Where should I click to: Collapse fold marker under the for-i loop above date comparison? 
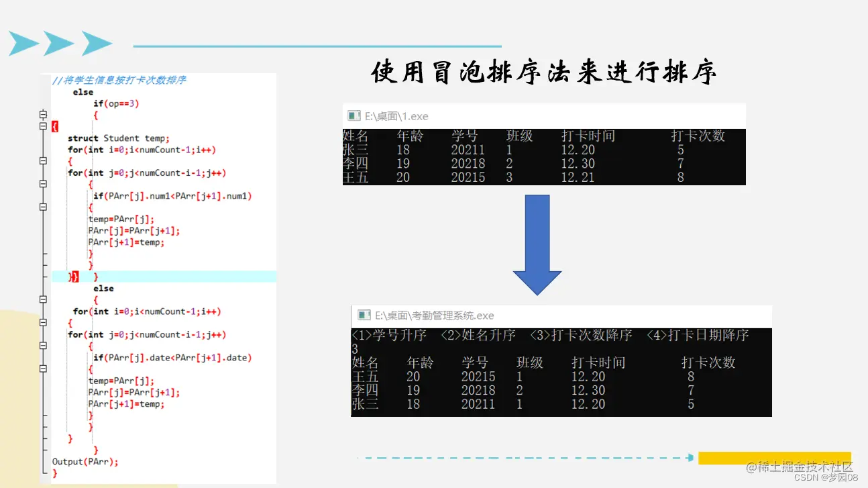(x=43, y=323)
